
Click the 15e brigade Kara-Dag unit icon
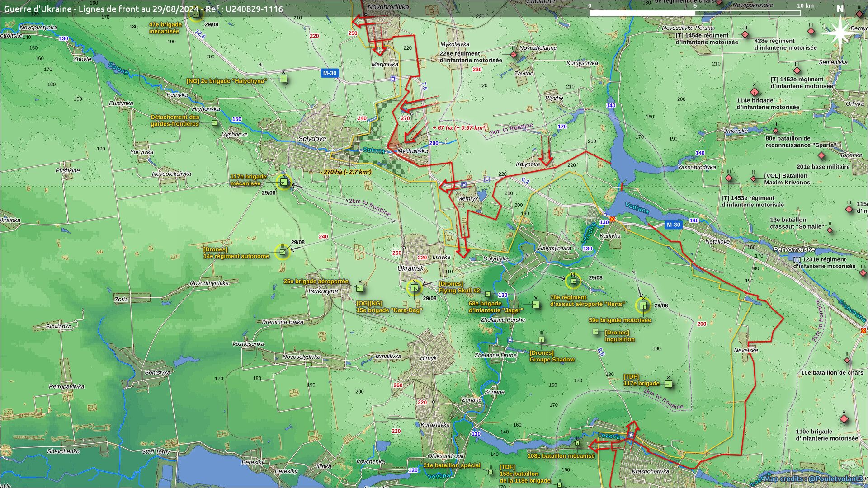pos(415,288)
